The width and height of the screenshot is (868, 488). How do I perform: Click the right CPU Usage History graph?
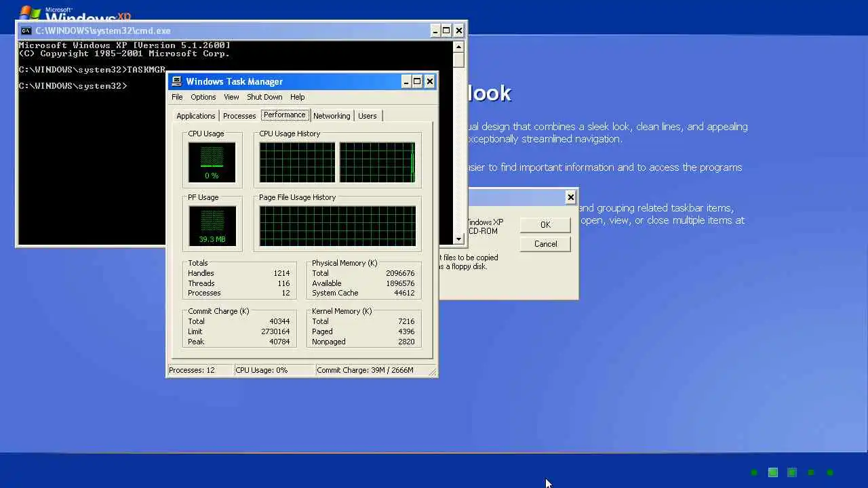(377, 162)
